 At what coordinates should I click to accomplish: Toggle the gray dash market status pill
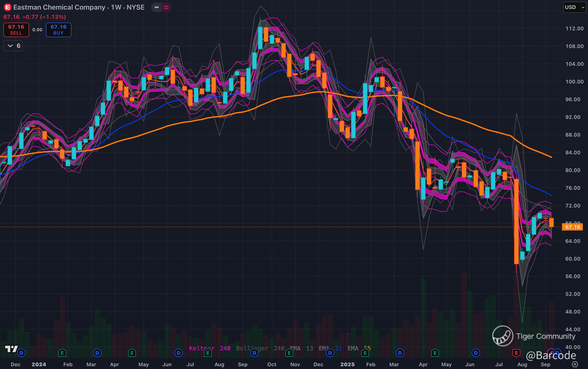pos(157,7)
